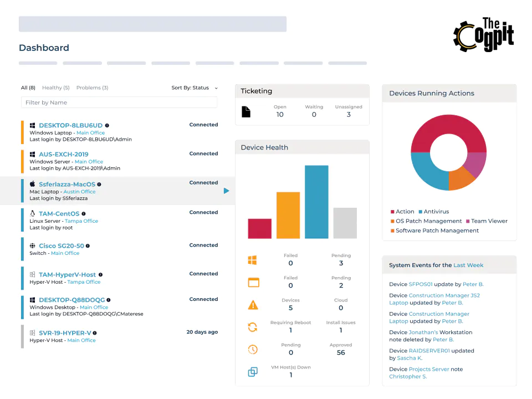Click the Apple icon beside Ssferlazza-MacOS
532x399 pixels.
[x=32, y=184]
